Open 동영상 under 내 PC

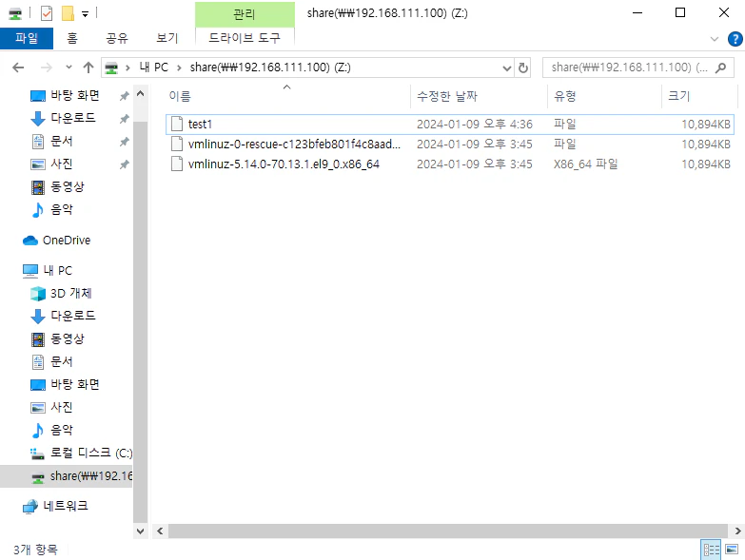pos(57,338)
